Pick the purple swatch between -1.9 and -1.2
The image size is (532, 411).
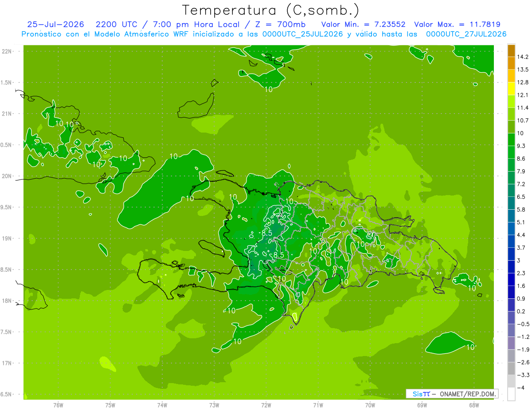[x=511, y=343]
